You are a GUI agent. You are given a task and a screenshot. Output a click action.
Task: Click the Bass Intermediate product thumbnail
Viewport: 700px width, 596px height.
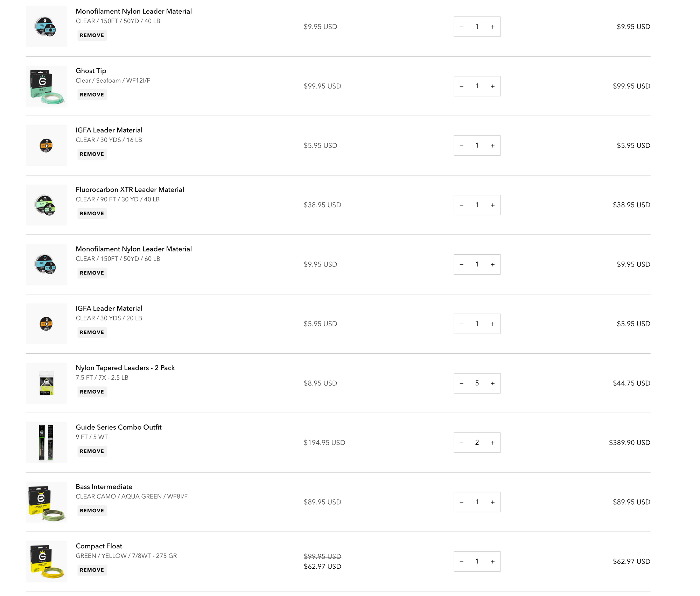pos(46,502)
